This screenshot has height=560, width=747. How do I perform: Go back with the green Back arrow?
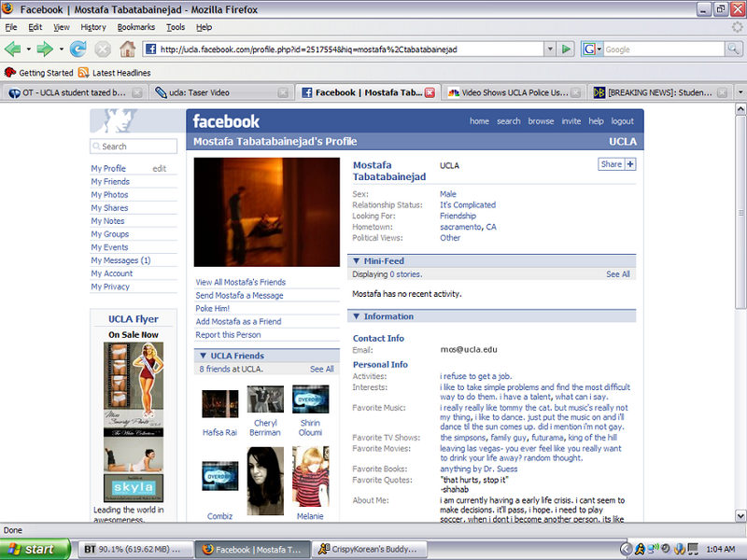[x=12, y=49]
